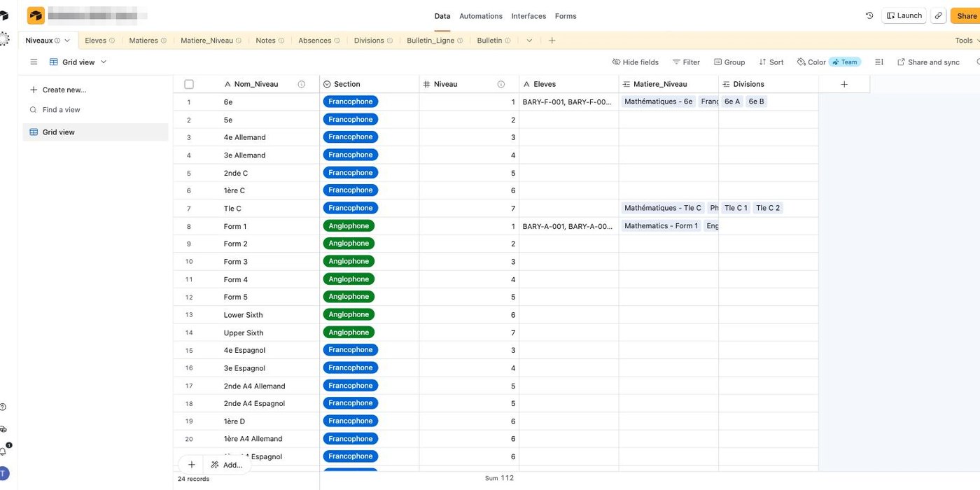Viewport: 980px width, 490px height.
Task: Open the Eleves table tab
Action: click(x=99, y=41)
